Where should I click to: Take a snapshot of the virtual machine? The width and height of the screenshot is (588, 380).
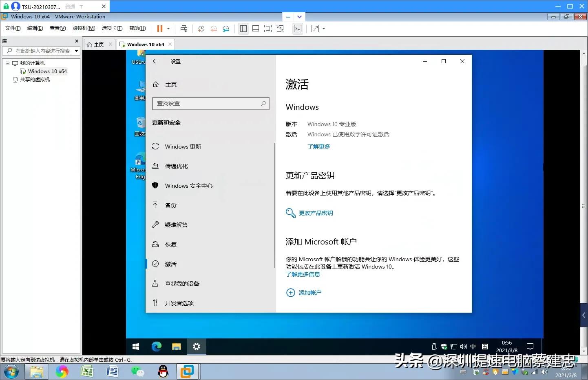pyautogui.click(x=201, y=29)
